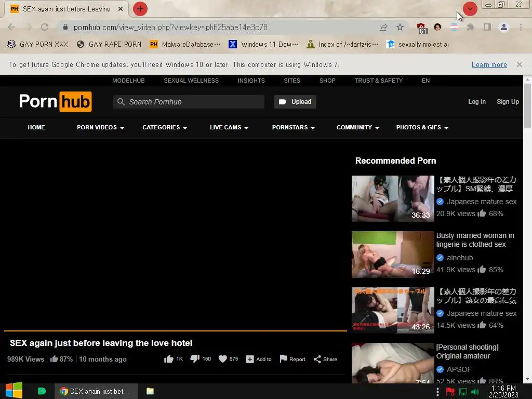532x399 pixels.
Task: Open the Action Center flag icon
Action: tap(450, 392)
